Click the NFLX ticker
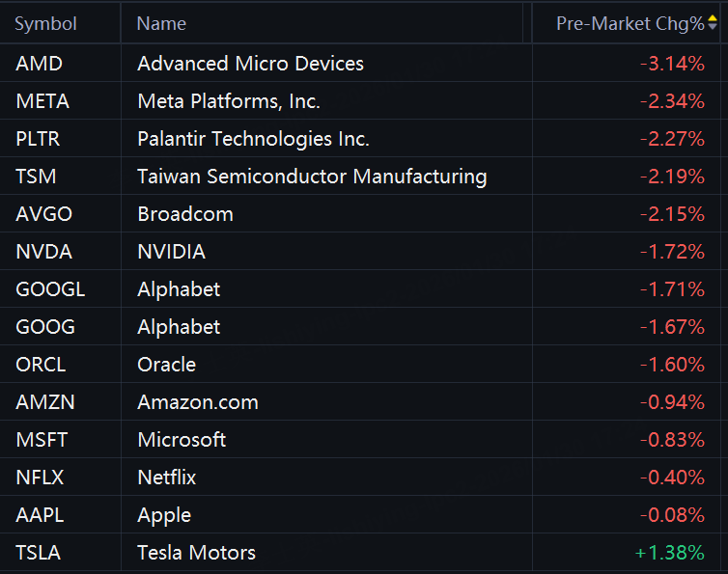728x574 pixels. point(41,478)
